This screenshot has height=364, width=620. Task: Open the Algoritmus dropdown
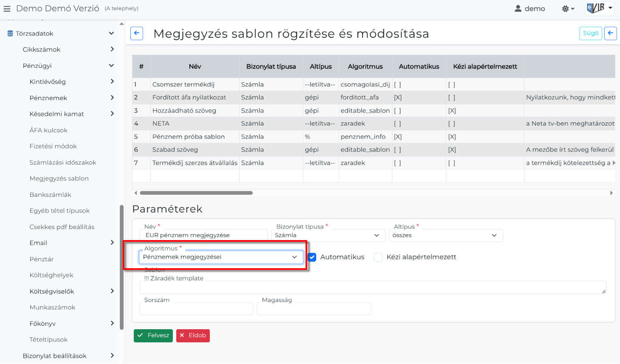[x=221, y=257]
